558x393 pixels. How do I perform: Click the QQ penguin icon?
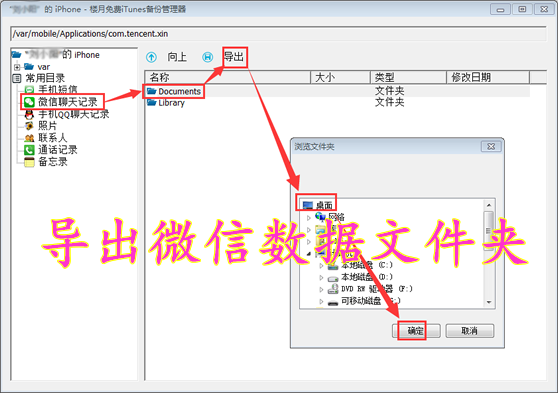point(29,114)
